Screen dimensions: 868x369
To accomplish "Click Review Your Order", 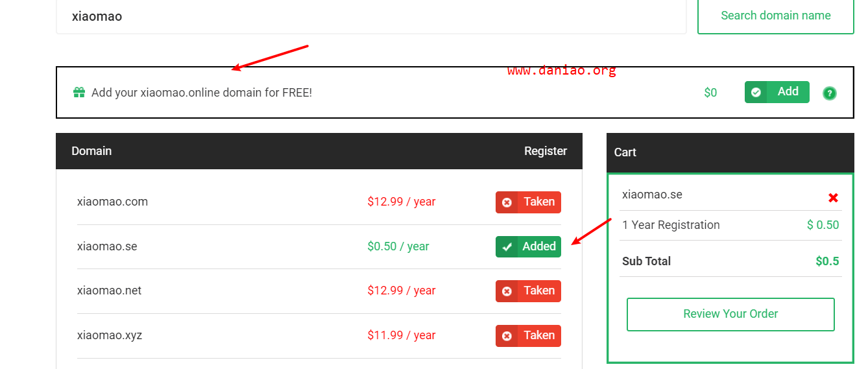I will point(730,314).
